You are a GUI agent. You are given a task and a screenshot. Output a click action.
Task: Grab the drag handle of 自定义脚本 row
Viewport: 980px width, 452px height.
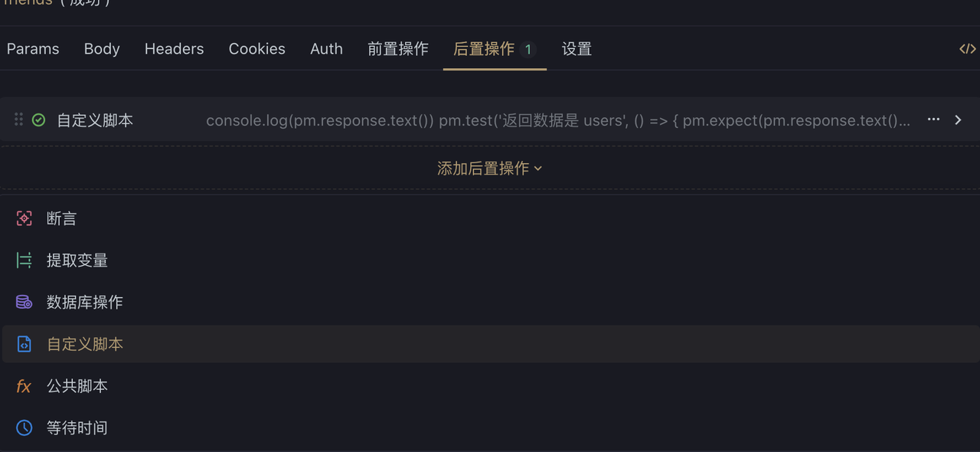[18, 120]
